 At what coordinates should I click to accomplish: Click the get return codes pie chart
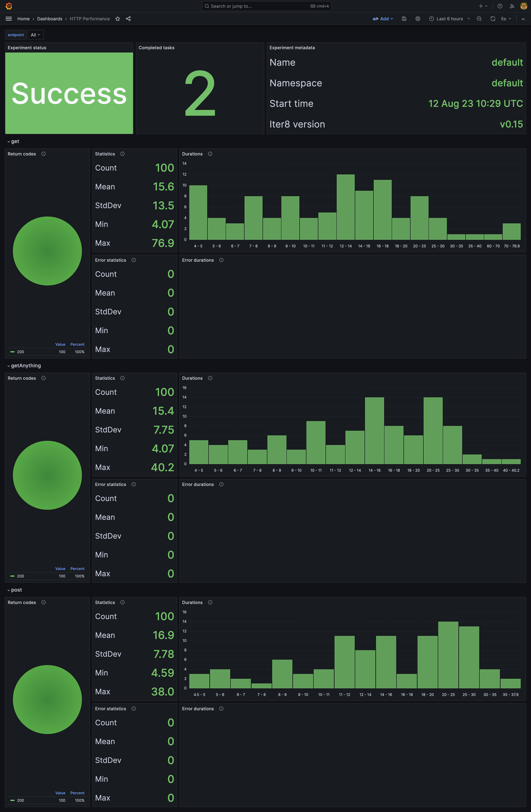tap(47, 251)
